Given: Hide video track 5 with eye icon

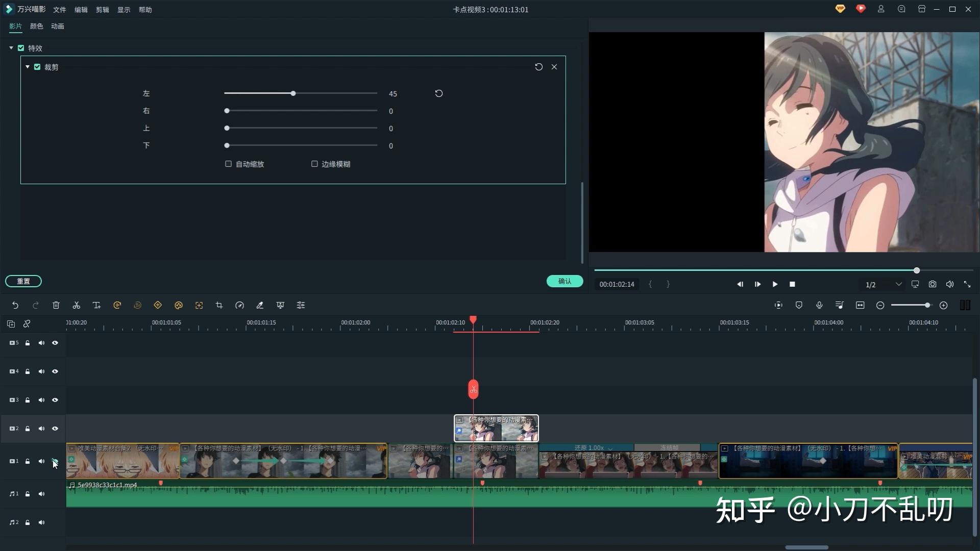Looking at the screenshot, I should [x=55, y=343].
